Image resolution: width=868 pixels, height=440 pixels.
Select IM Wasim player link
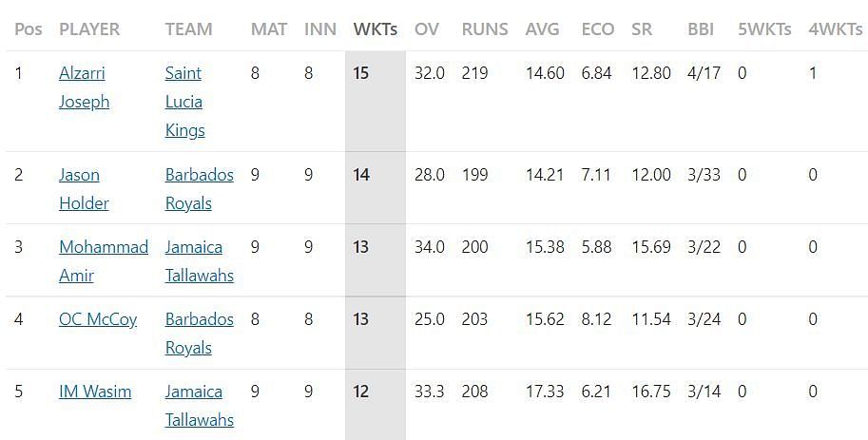coord(95,392)
